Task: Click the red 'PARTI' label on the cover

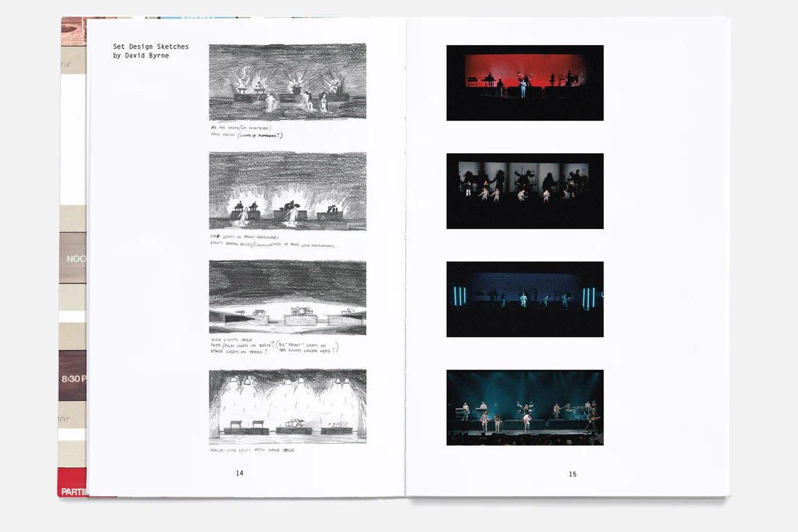Action: [x=74, y=492]
